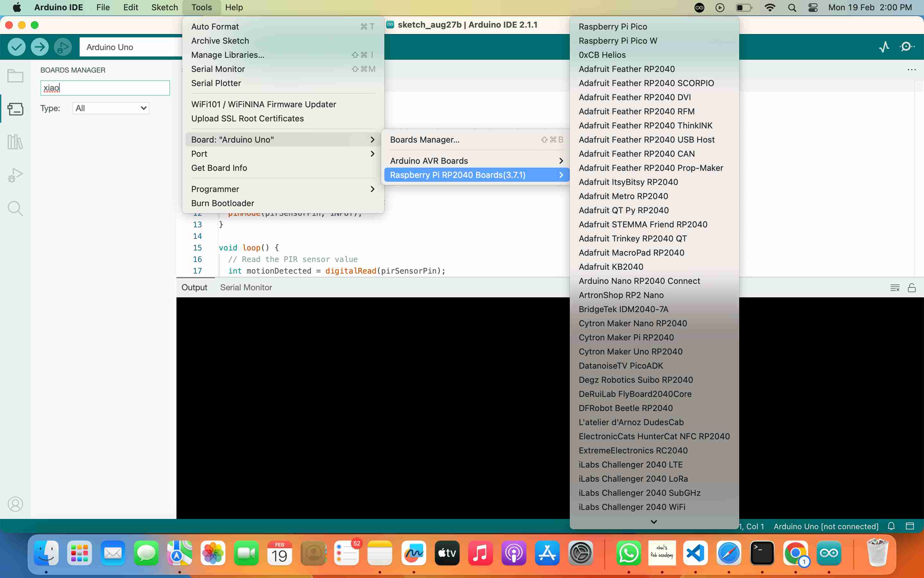Image resolution: width=924 pixels, height=578 pixels.
Task: Switch to the Output tab
Action: tap(194, 287)
